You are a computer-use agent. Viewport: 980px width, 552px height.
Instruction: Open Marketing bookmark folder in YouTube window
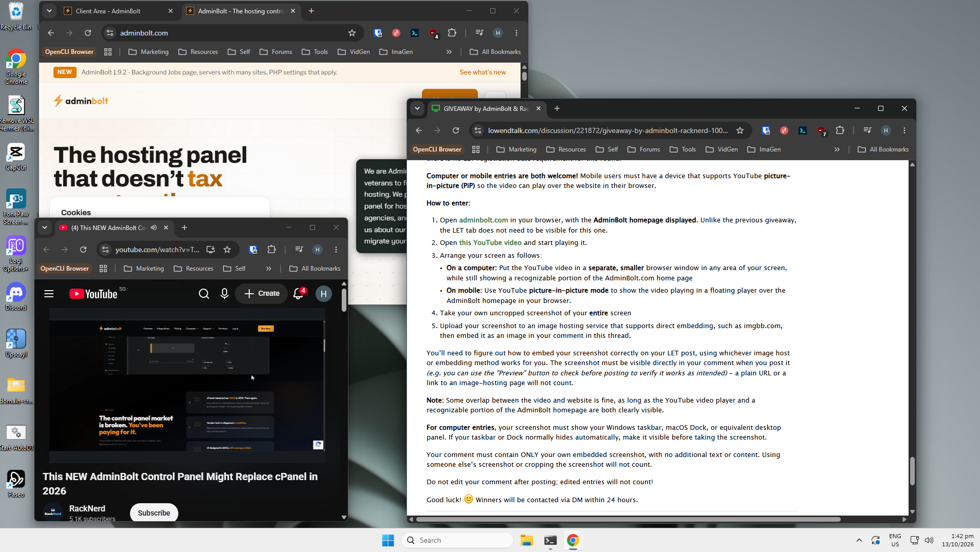(144, 269)
